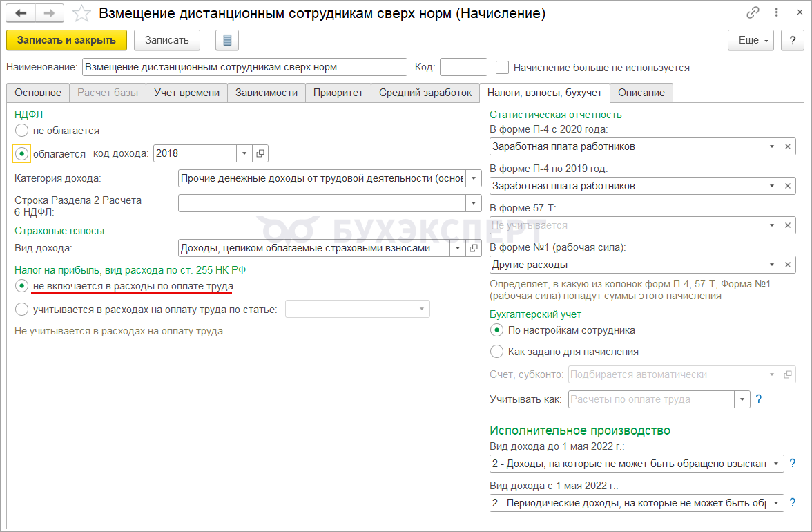The height and width of the screenshot is (532, 812).
Task: Click into the Наименование field
Action: tap(244, 67)
